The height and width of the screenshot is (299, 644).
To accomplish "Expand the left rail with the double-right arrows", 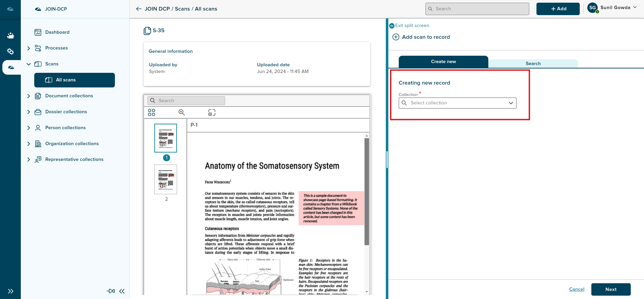I will (10, 291).
